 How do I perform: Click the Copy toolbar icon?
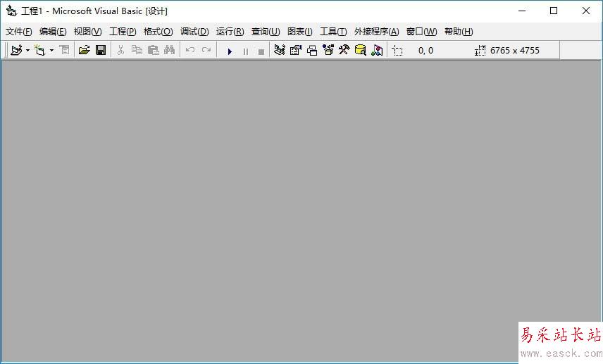click(x=137, y=50)
